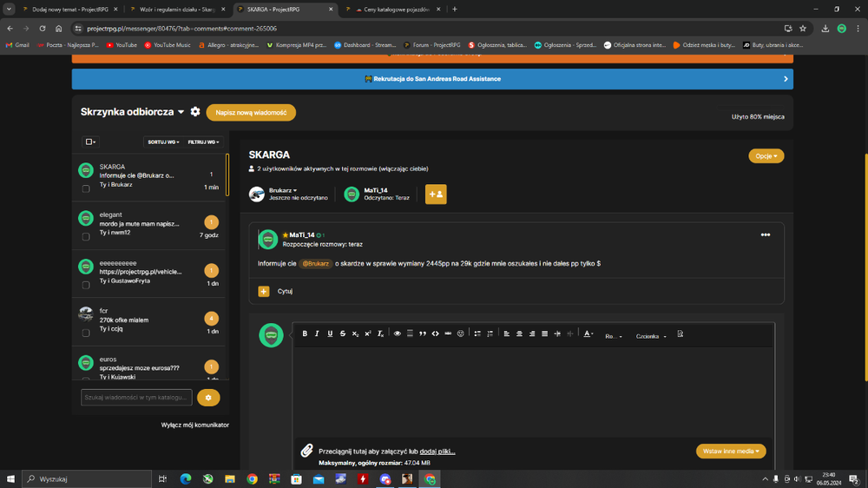868x488 pixels.
Task: Switch to the Dodaj nowy temat browser tab
Action: (x=69, y=10)
